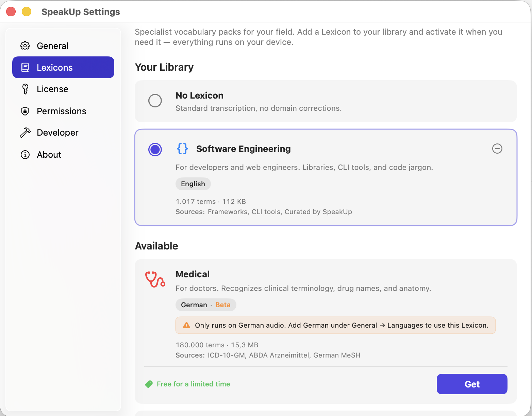Click the 'Available' heading

pos(156,246)
